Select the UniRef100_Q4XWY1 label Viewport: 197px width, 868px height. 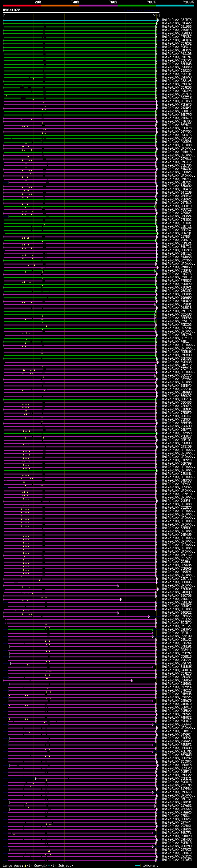(177, 108)
